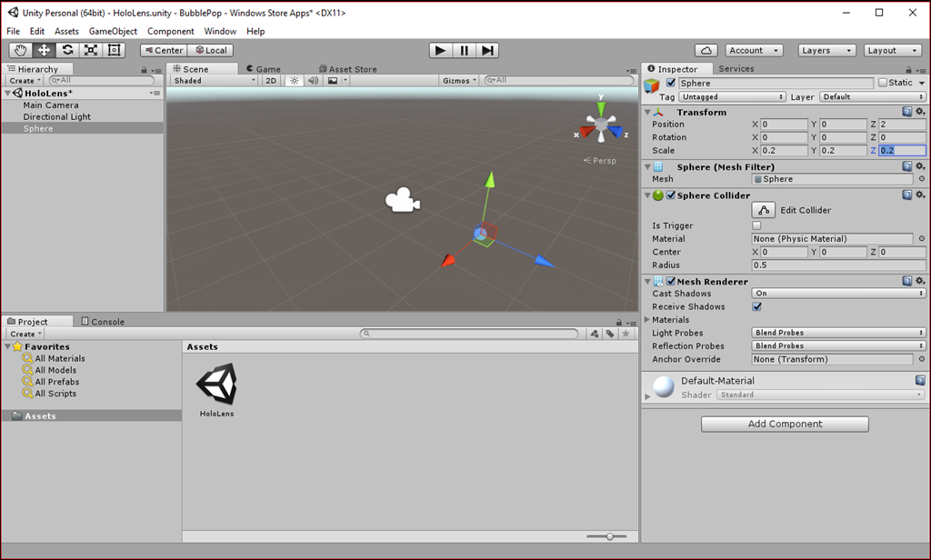Toggle scene audio
931x560 pixels.
pyautogui.click(x=313, y=81)
